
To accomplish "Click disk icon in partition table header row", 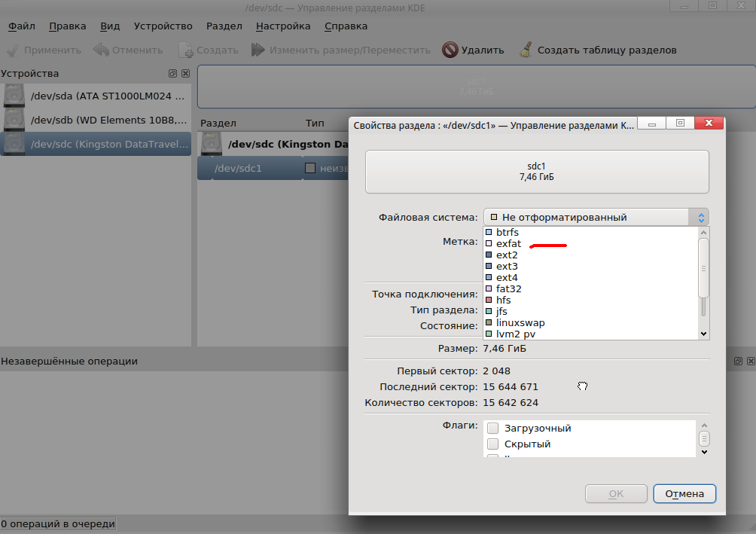I will (212, 144).
